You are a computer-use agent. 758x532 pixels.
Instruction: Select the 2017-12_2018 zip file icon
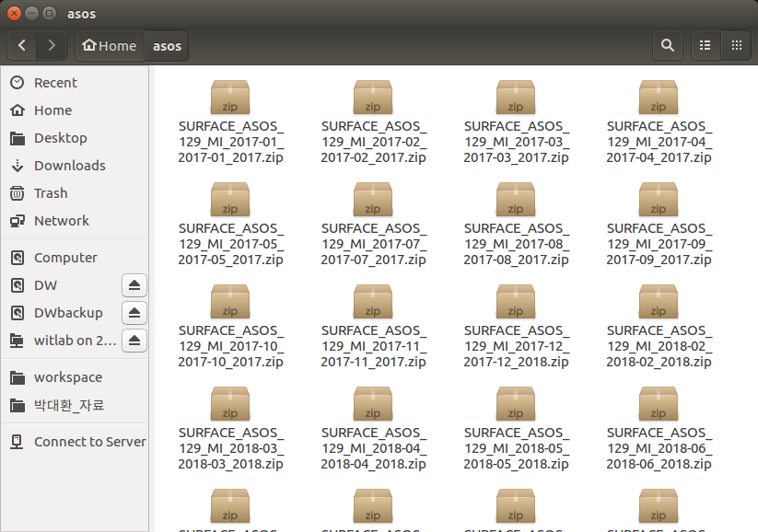[516, 302]
